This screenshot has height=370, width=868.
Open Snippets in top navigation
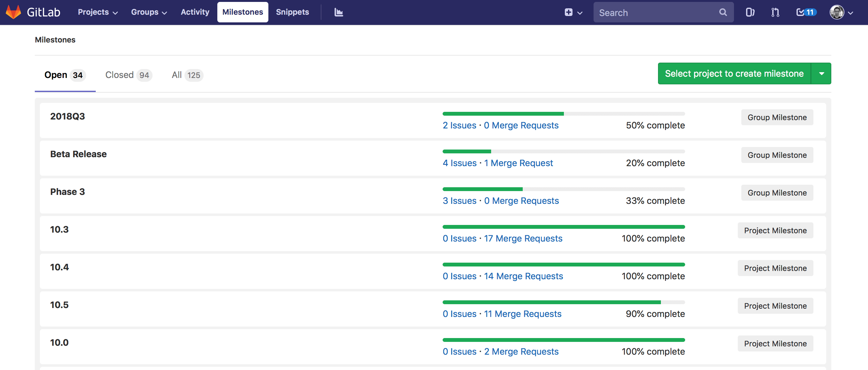coord(292,12)
